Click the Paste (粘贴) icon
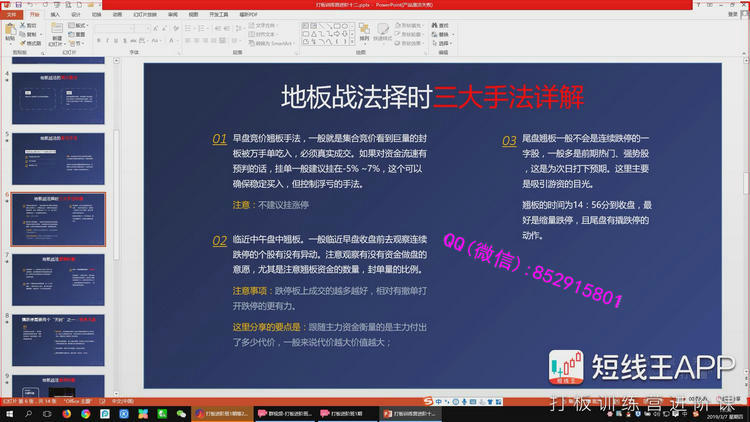 pos(9,31)
